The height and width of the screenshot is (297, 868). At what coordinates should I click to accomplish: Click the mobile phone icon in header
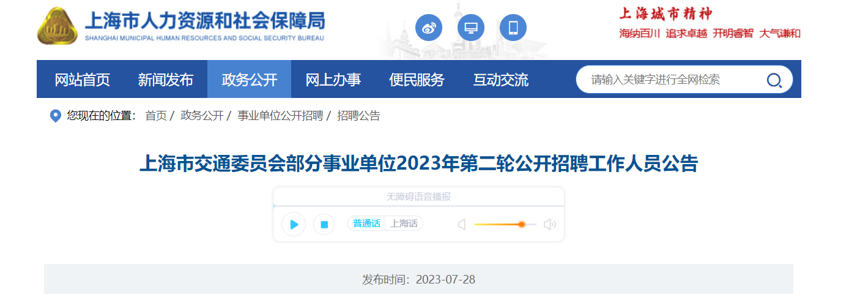pyautogui.click(x=513, y=28)
